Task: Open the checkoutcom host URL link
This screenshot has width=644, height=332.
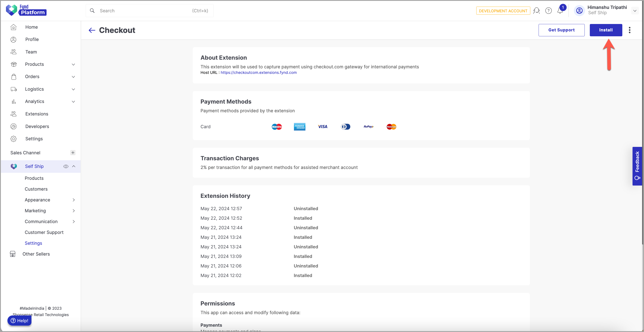Action: click(258, 72)
